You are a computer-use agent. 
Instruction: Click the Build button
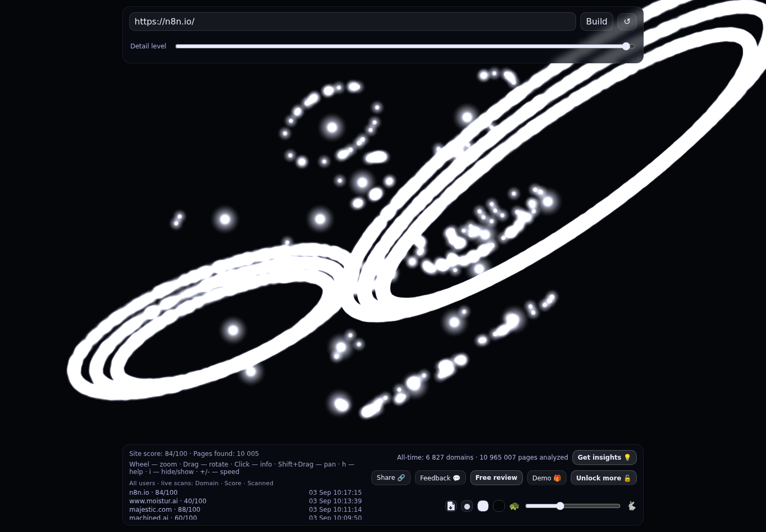pyautogui.click(x=597, y=22)
